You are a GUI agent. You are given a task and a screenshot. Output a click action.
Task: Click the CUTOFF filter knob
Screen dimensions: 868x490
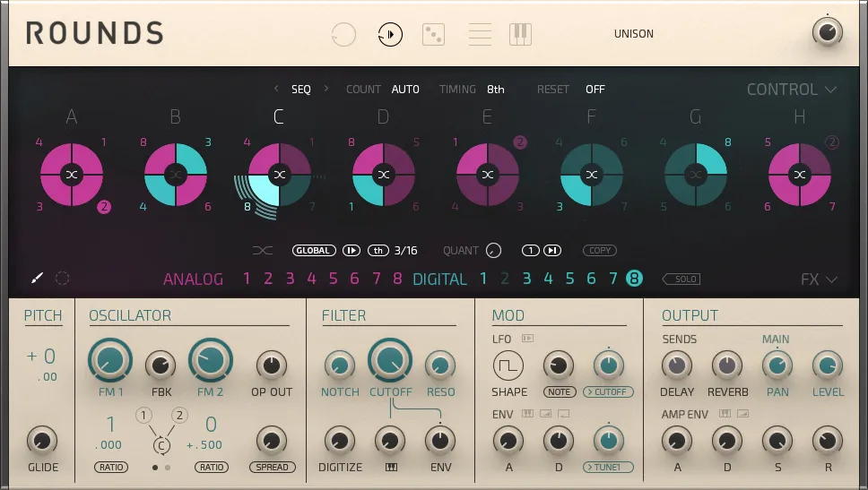click(390, 360)
